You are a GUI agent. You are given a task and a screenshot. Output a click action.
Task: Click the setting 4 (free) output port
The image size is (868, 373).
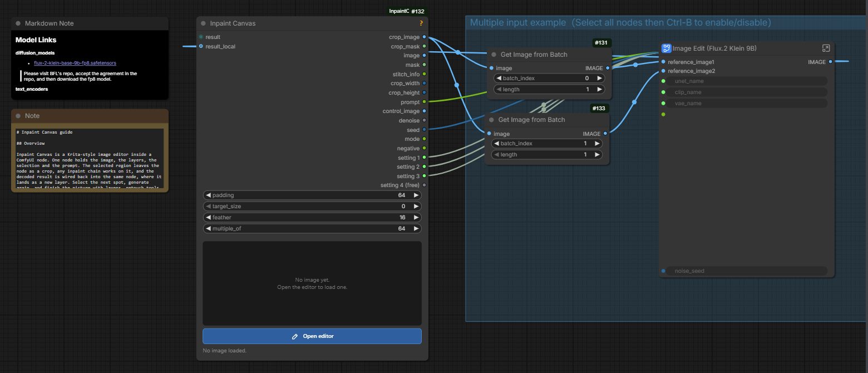[x=425, y=185]
